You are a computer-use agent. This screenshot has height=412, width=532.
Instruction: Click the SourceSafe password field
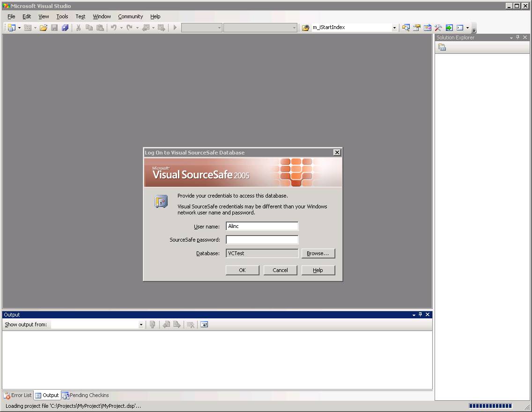(x=262, y=240)
